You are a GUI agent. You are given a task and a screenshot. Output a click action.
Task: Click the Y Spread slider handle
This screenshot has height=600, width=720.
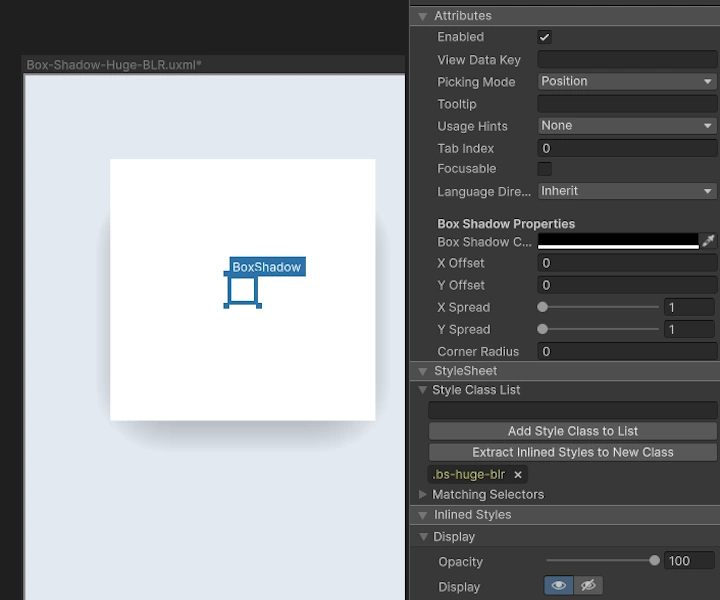[x=542, y=329]
